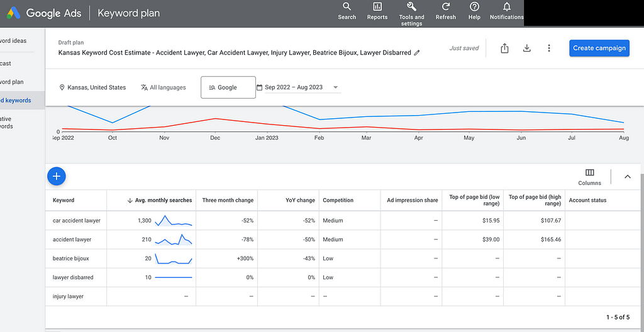The width and height of the screenshot is (644, 332).
Task: Click the Refresh icon
Action: [x=446, y=11]
